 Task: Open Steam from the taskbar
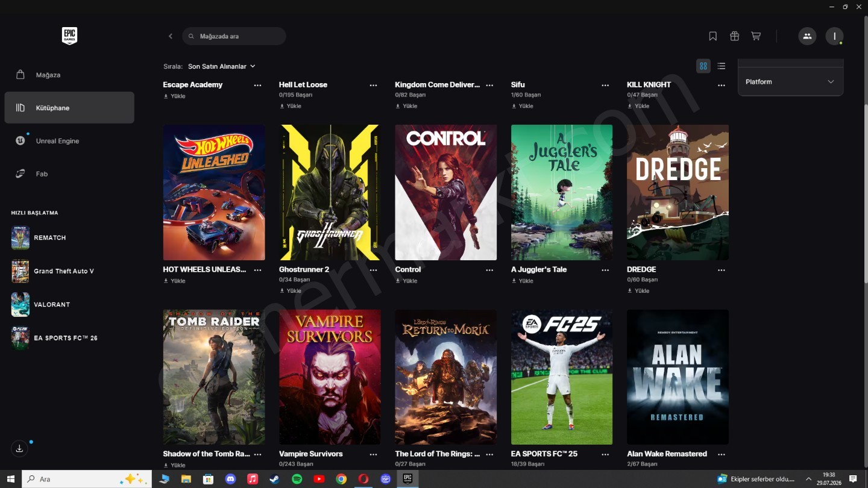(274, 479)
